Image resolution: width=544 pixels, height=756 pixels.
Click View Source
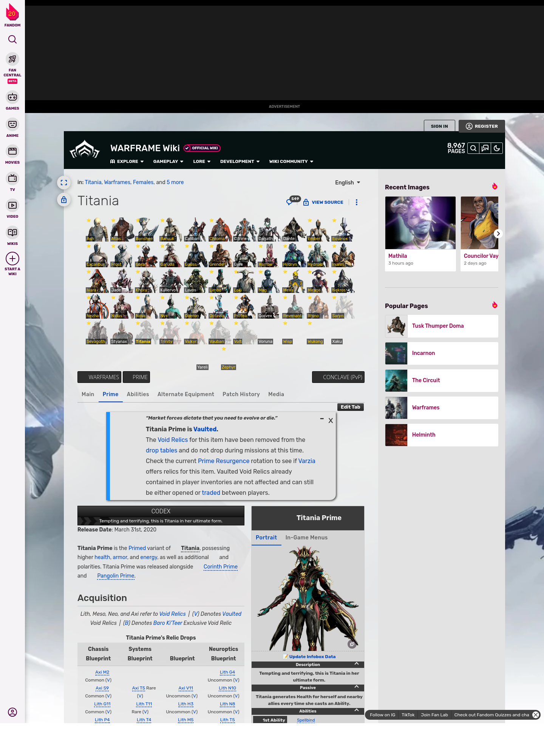click(x=323, y=202)
